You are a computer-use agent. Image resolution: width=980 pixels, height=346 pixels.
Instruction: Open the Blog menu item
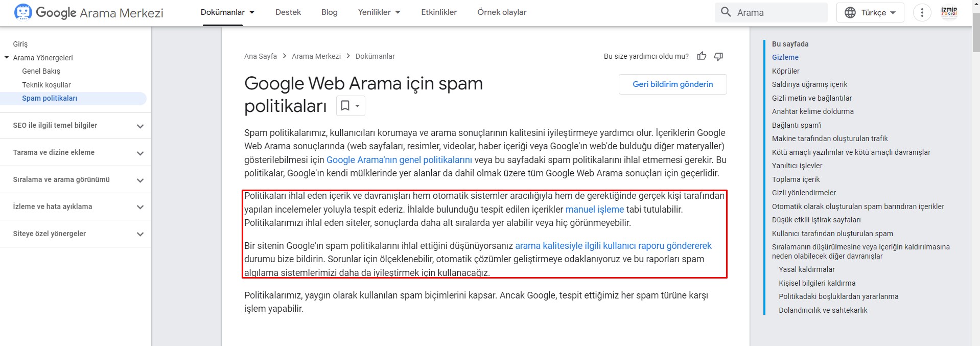[x=330, y=12]
